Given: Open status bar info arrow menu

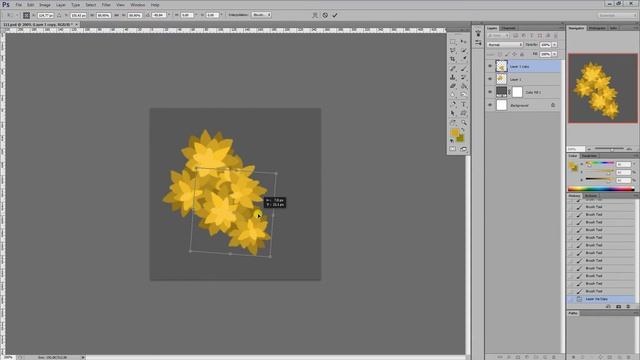Looking at the screenshot, I should 83,357.
